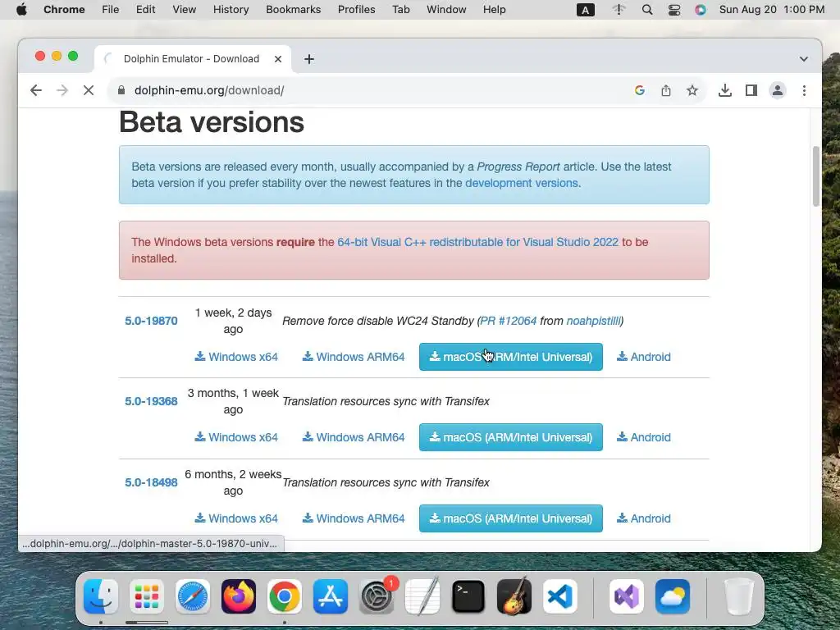Close the Dolphin Emulator tab
Screen dimensions: 840x630
point(278,59)
